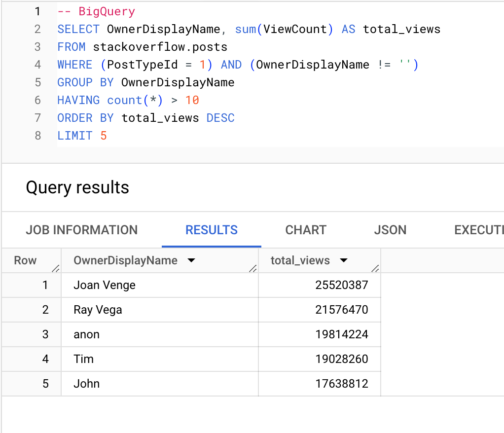Switch to the CHART tab
This screenshot has height=433, width=504.
click(305, 230)
